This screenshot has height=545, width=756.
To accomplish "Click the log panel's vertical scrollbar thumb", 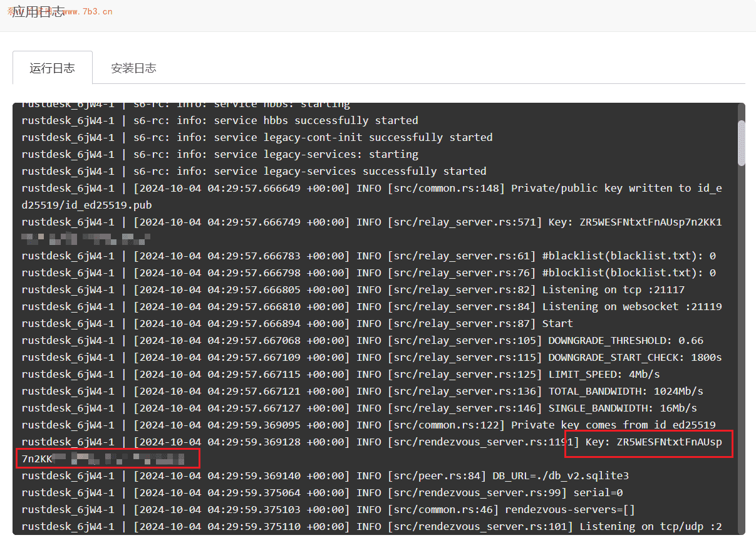I will click(x=742, y=143).
